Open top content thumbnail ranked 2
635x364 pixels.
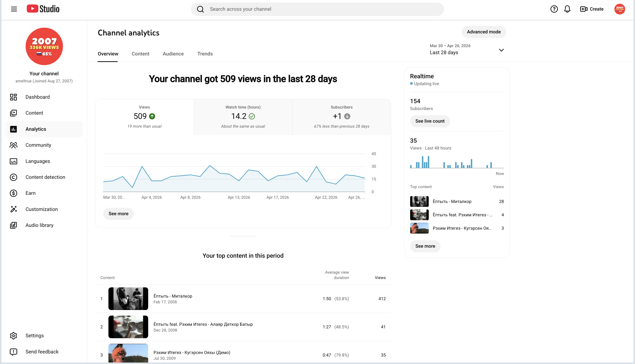pyautogui.click(x=128, y=327)
